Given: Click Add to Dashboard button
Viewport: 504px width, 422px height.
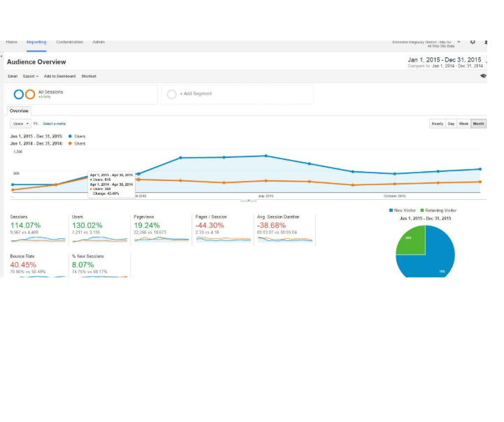Looking at the screenshot, I should click(59, 76).
